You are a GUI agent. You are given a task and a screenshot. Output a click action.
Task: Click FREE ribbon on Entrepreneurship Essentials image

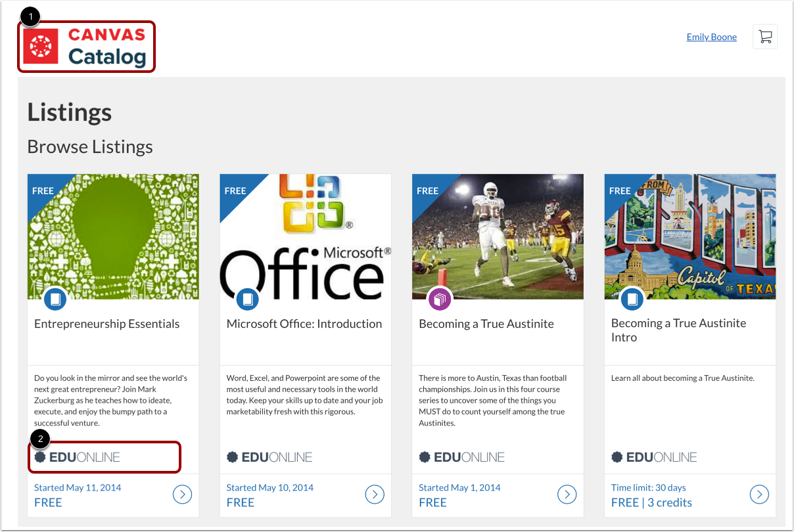click(43, 191)
